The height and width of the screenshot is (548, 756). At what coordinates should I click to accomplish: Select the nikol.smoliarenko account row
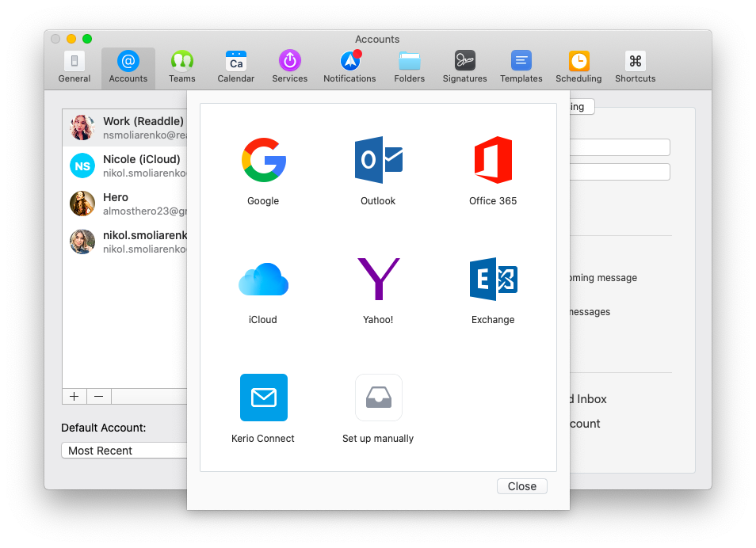click(125, 242)
